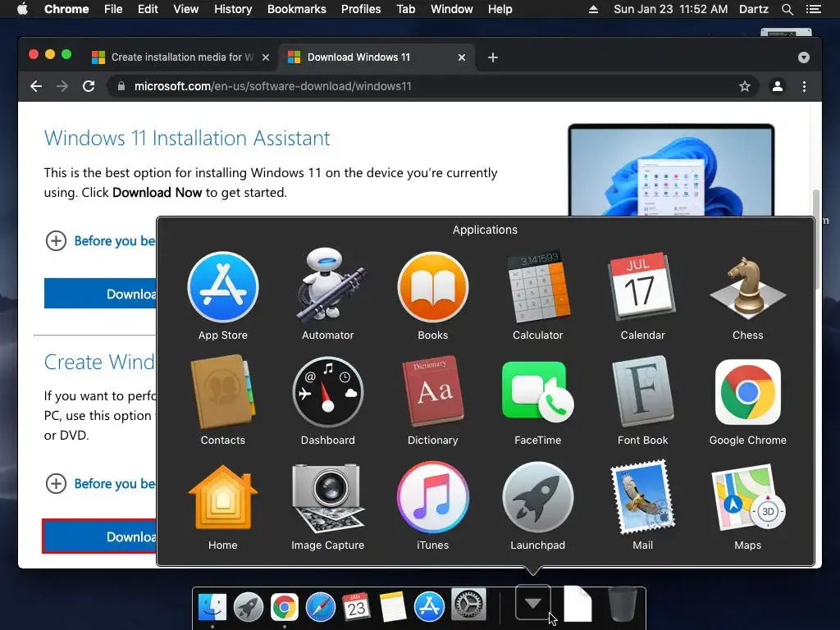The image size is (840, 630).
Task: Open Spotlight search in menu bar
Action: [787, 9]
